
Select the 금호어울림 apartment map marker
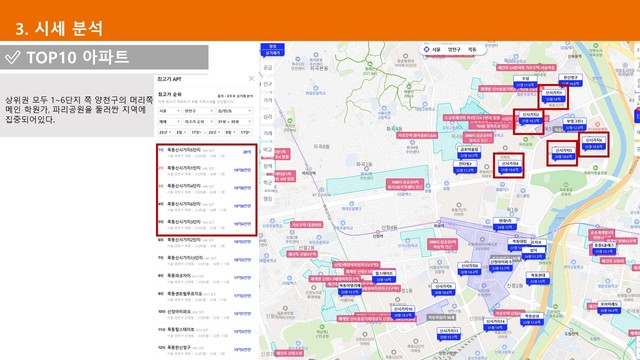pyautogui.click(x=469, y=153)
